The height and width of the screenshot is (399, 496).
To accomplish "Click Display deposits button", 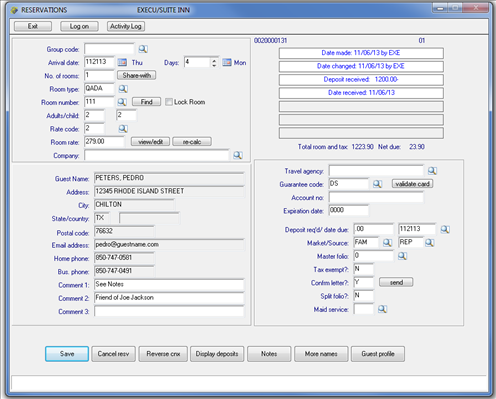I will [x=217, y=354].
